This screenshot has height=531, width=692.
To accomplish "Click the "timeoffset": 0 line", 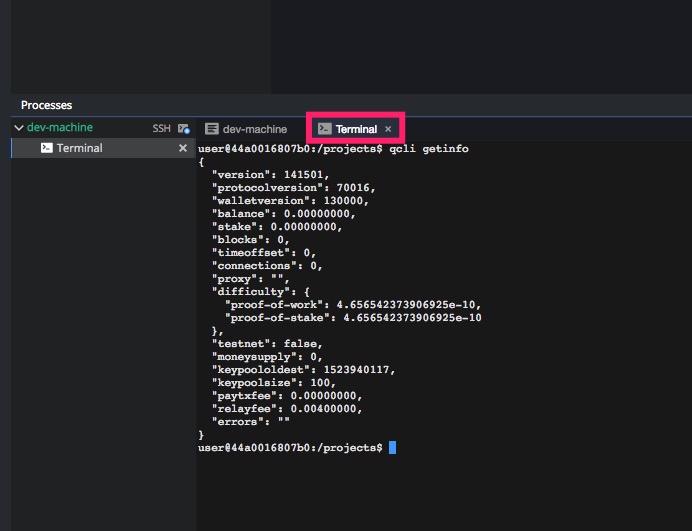I will pos(264,252).
